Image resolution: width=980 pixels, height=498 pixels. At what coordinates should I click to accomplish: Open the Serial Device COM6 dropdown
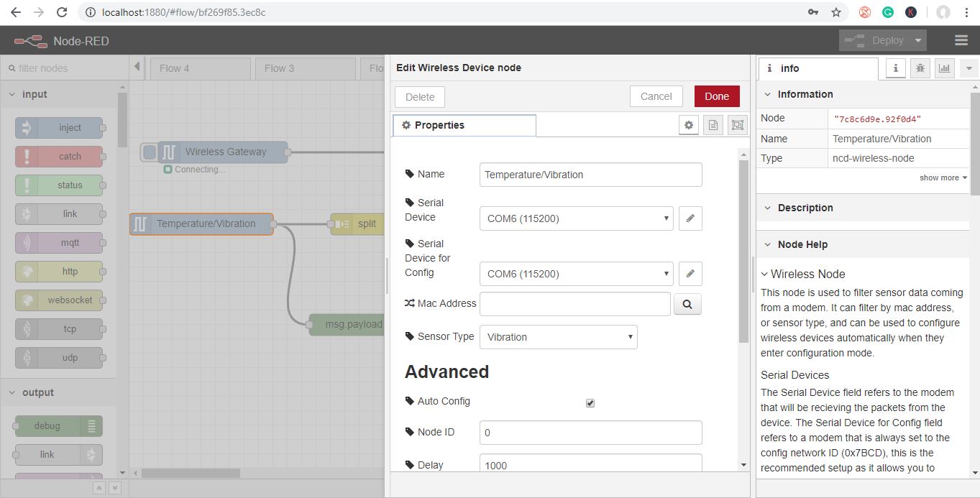(x=577, y=218)
